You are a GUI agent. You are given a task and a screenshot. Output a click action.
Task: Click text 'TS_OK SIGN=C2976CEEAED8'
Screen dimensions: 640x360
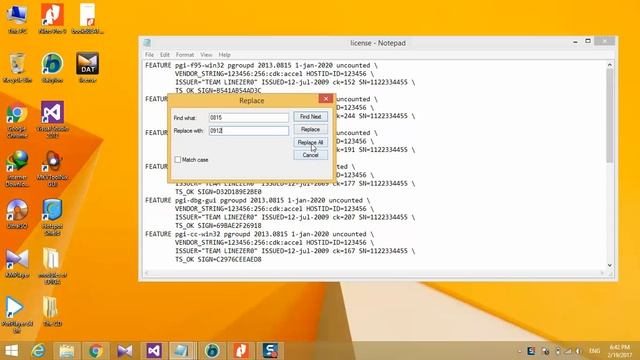click(218, 260)
